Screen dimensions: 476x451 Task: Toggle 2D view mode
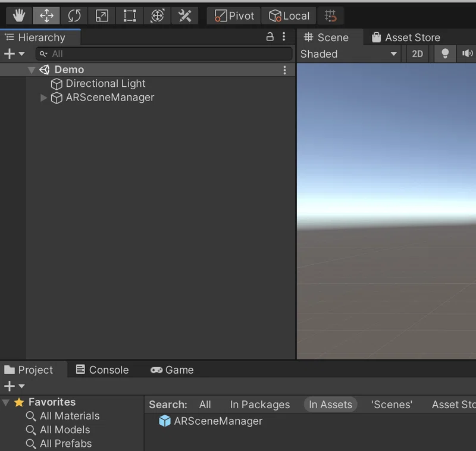coord(417,54)
